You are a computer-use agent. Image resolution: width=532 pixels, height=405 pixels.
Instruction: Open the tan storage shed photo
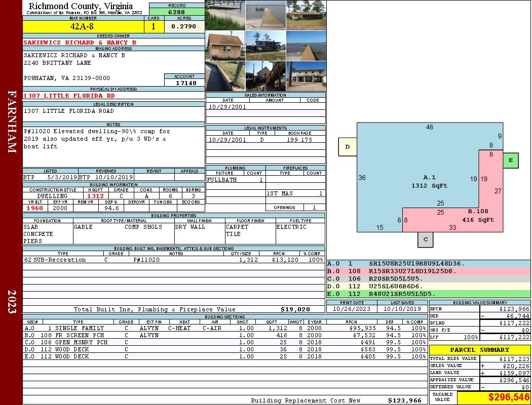click(225, 46)
